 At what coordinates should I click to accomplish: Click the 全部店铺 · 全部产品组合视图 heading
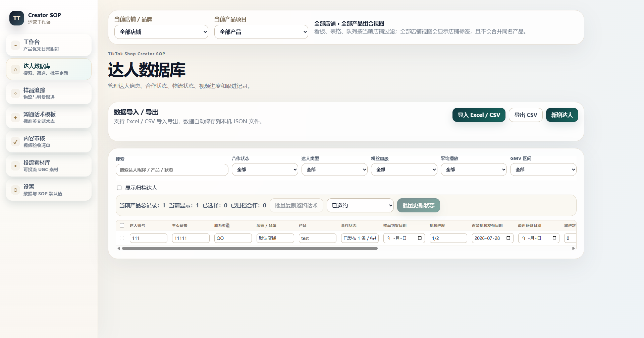click(349, 23)
